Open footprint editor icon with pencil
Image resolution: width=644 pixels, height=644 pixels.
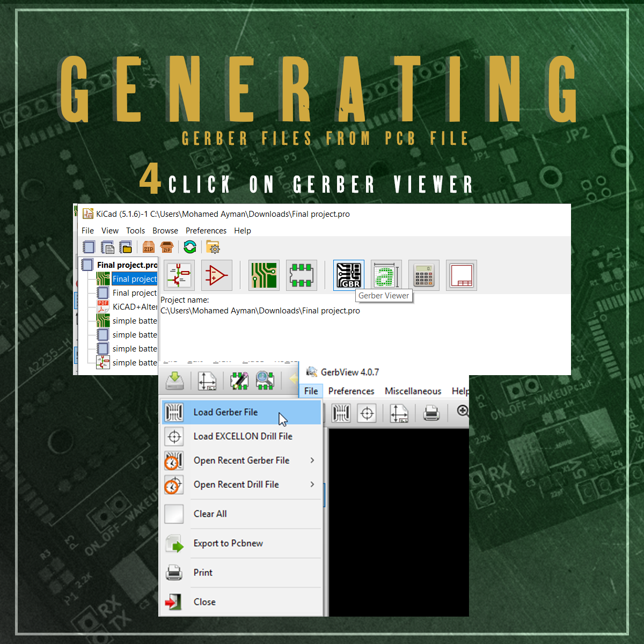pos(239,380)
